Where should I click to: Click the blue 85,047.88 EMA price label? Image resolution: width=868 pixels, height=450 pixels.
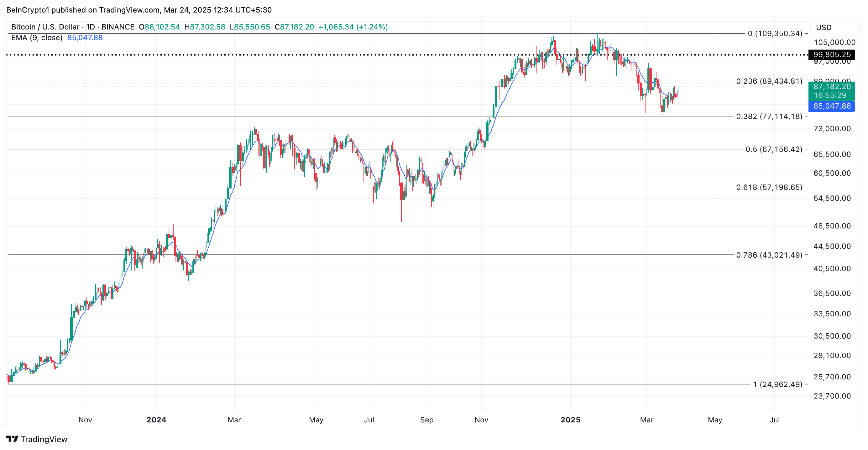[x=832, y=106]
